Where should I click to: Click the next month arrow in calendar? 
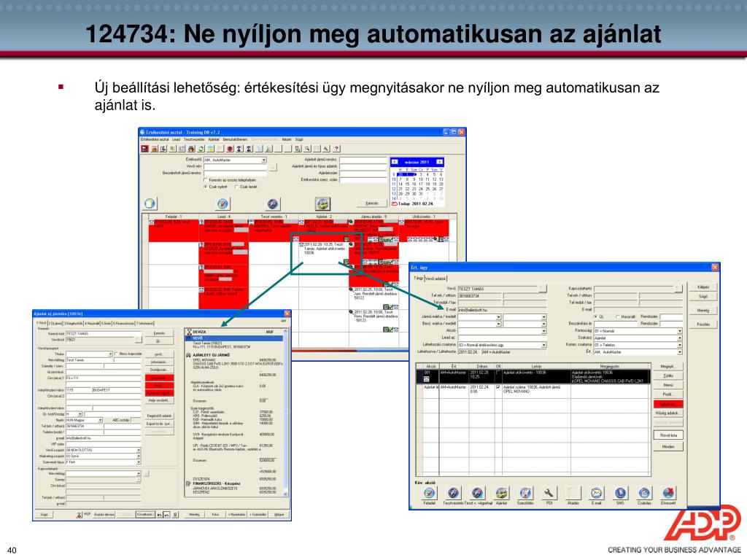point(439,162)
